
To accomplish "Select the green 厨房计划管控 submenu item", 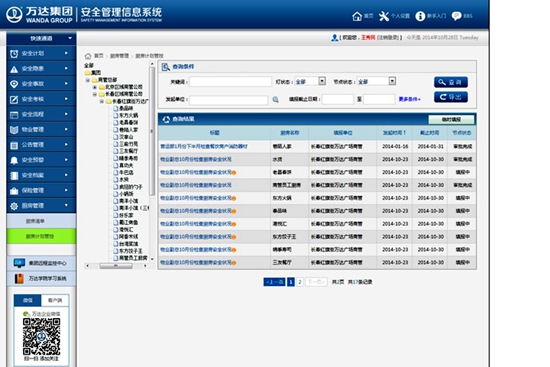I will click(41, 236).
